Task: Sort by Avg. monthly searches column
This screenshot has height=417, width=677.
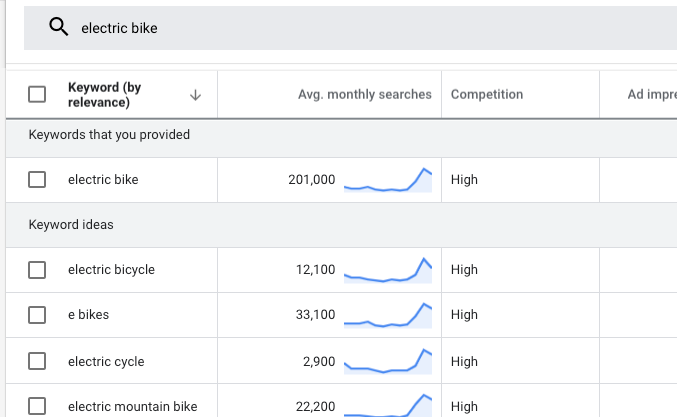Action: click(x=364, y=95)
